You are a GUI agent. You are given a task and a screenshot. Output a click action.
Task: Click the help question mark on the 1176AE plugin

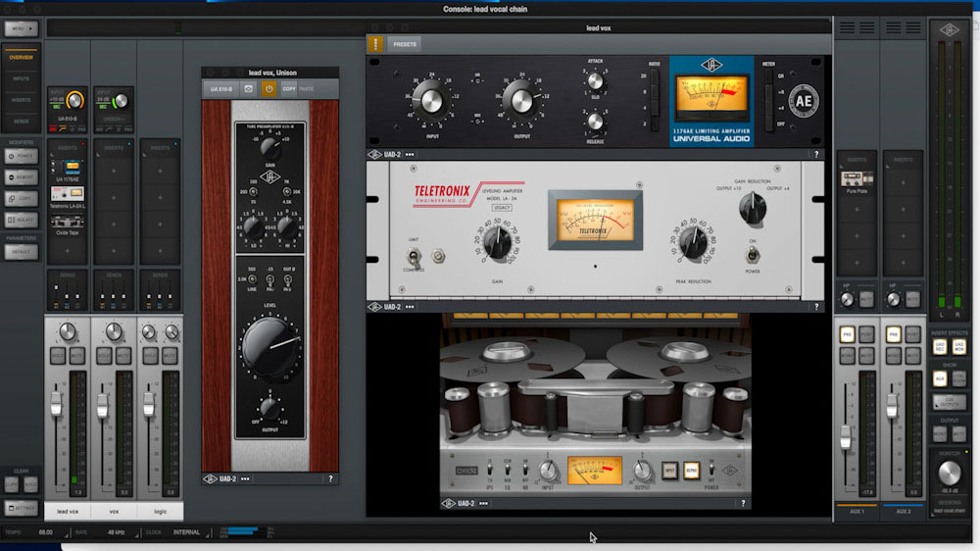[x=815, y=154]
